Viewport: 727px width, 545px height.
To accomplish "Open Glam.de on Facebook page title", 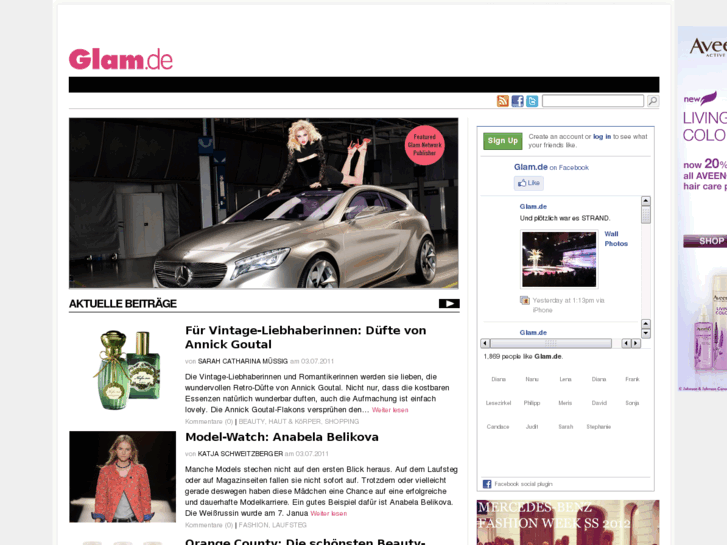I will pos(531,167).
